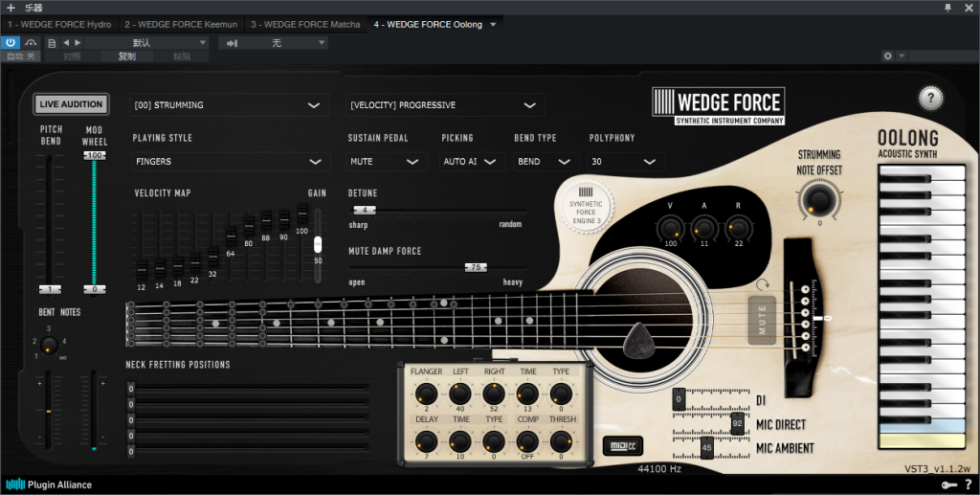
Task: Click the Mute Damp Force slider at 75
Action: point(476,267)
